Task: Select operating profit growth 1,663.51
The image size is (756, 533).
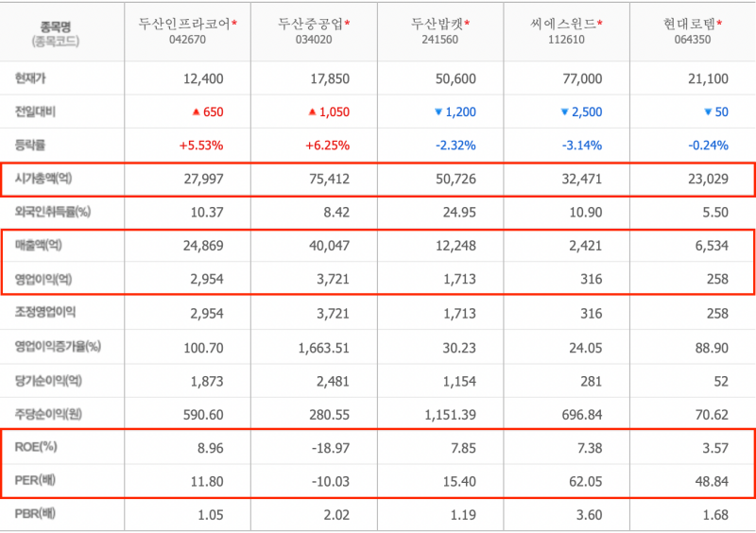Action: [323, 348]
